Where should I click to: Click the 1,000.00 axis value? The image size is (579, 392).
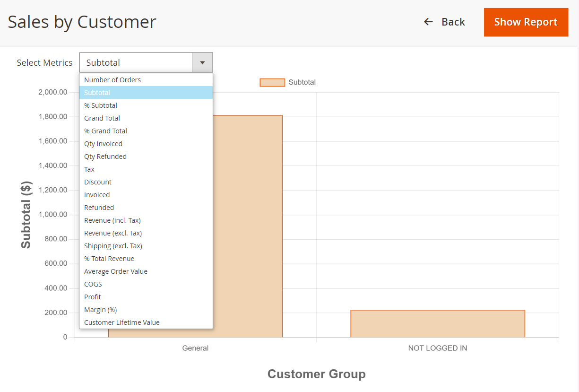click(x=53, y=215)
